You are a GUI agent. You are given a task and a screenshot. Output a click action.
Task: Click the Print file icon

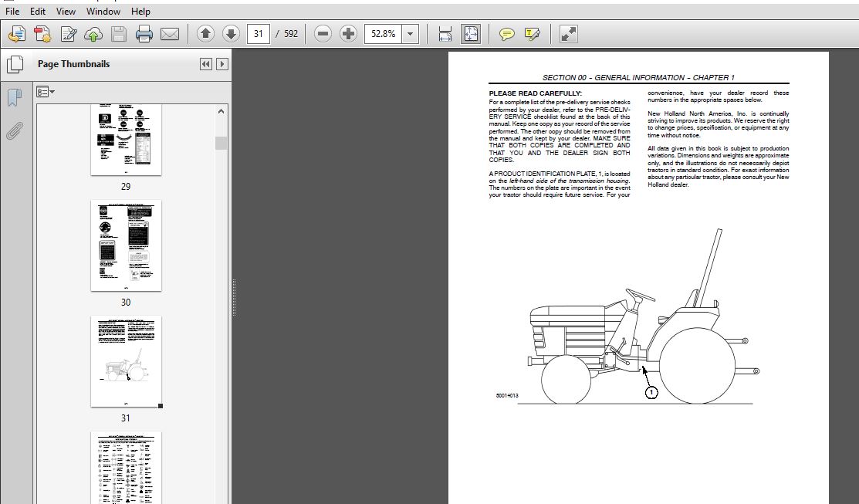pos(144,34)
